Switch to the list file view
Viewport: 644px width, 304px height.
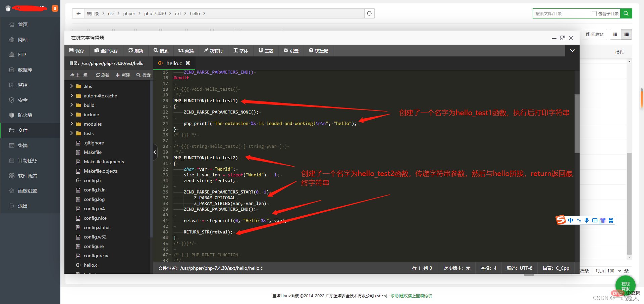[626, 34]
